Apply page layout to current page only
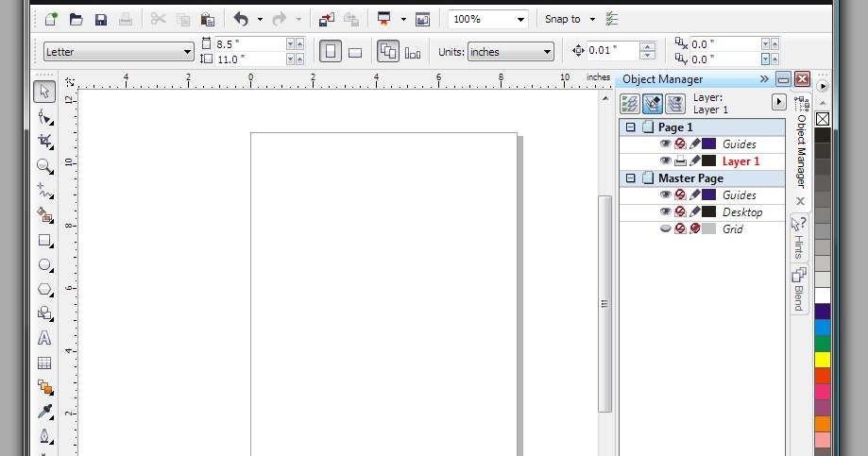Viewport: 868px width, 456px height. coord(413,52)
